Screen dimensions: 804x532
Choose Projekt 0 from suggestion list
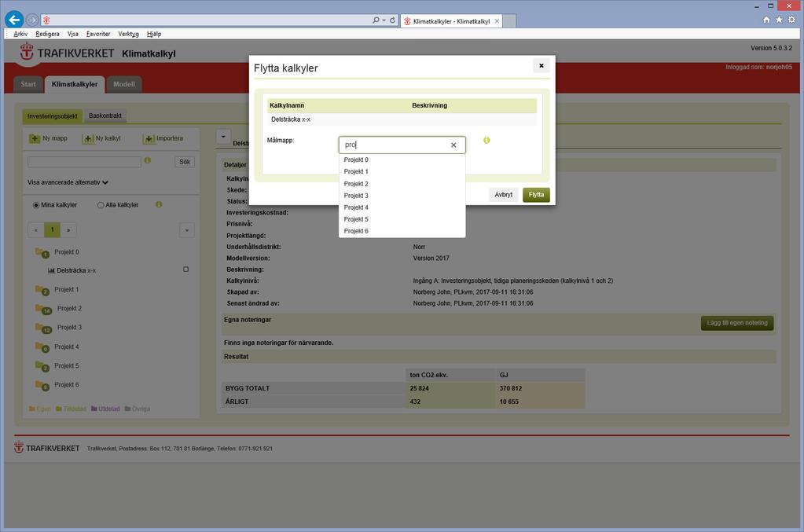point(402,160)
